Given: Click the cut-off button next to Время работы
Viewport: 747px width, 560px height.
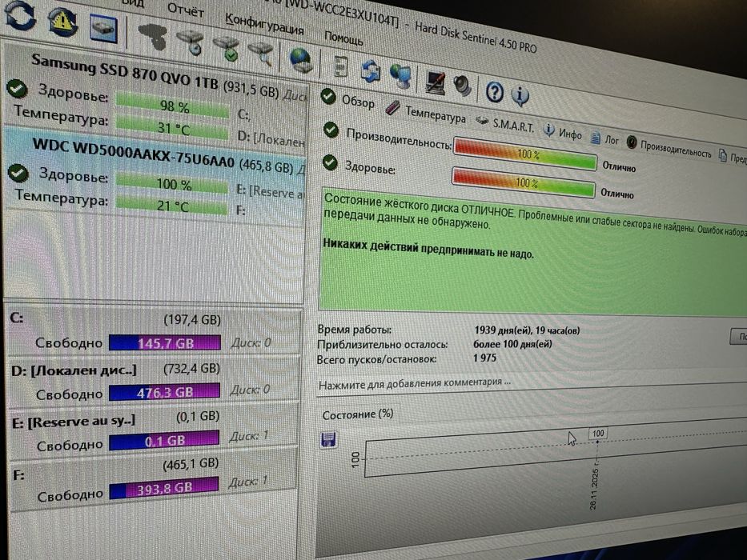Looking at the screenshot, I should pos(739,337).
